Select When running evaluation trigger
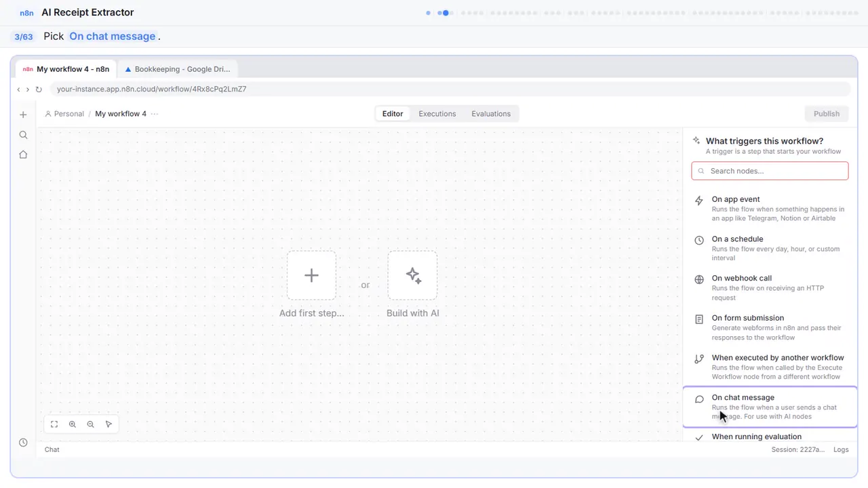This screenshot has width=868, height=488. pos(770,436)
